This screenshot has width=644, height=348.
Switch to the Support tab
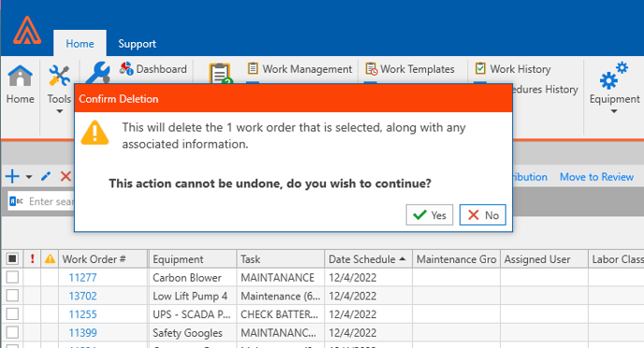pyautogui.click(x=138, y=43)
